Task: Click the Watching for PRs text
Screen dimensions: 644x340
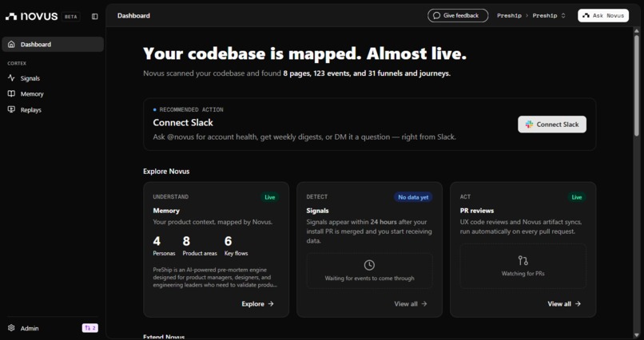Action: [523, 274]
